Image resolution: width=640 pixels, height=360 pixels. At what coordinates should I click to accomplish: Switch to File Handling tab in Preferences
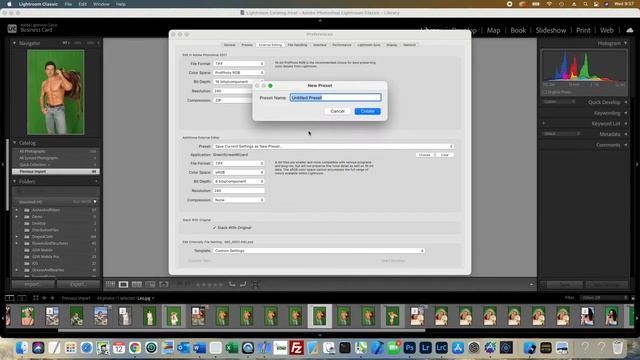pos(297,45)
